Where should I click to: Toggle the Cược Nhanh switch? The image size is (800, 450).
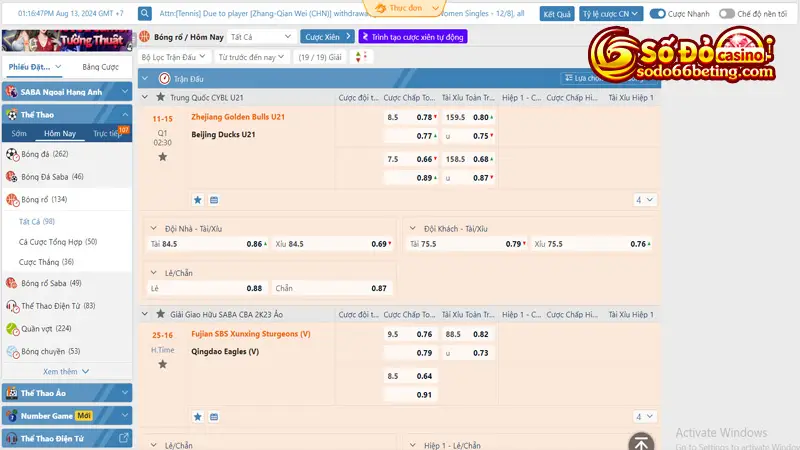tap(658, 14)
